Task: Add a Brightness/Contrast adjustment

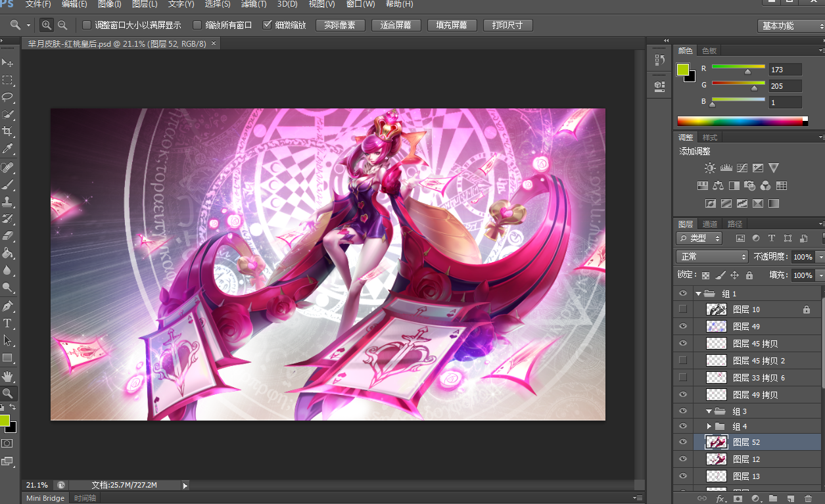Action: pos(710,168)
